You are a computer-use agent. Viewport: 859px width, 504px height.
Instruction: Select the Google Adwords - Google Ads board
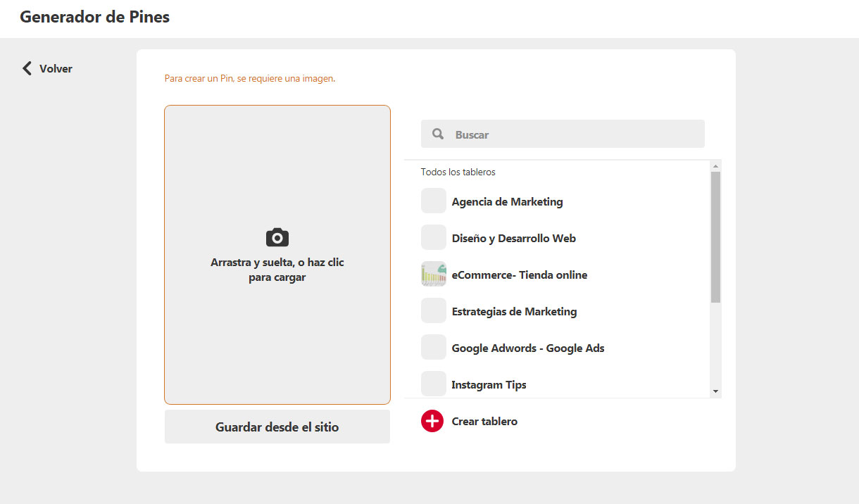tap(527, 348)
